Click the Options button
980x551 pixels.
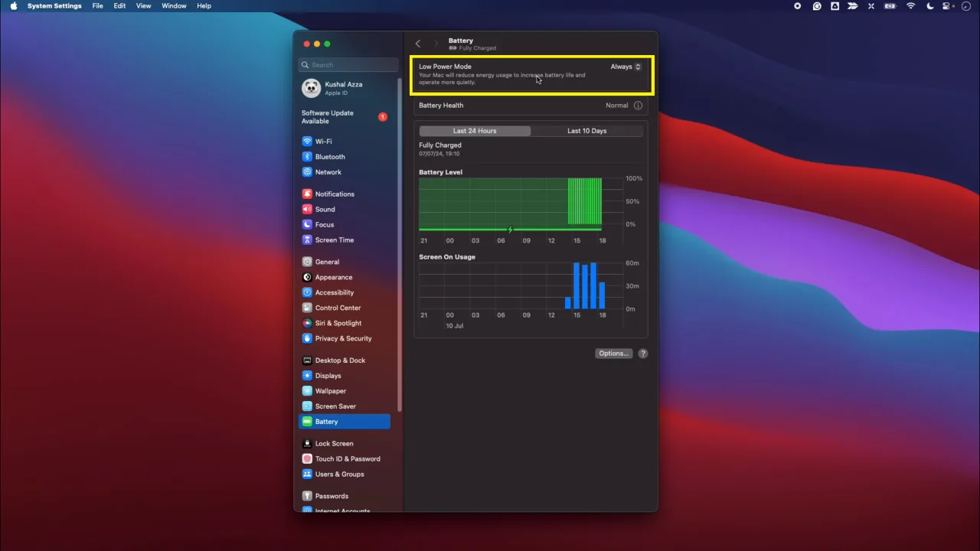tap(612, 353)
